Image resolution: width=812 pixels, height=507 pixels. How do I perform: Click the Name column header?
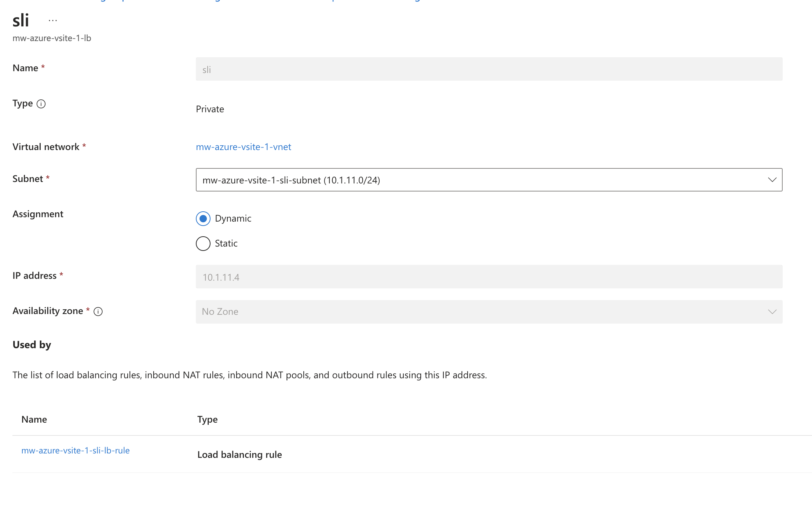[34, 419]
